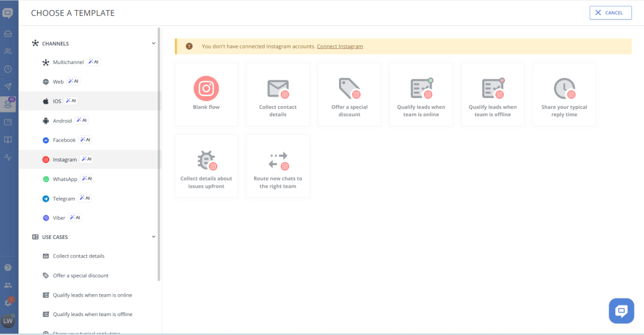Open the paper plane campaigns icon
Screen dimensions: 644x335
(x=8, y=87)
